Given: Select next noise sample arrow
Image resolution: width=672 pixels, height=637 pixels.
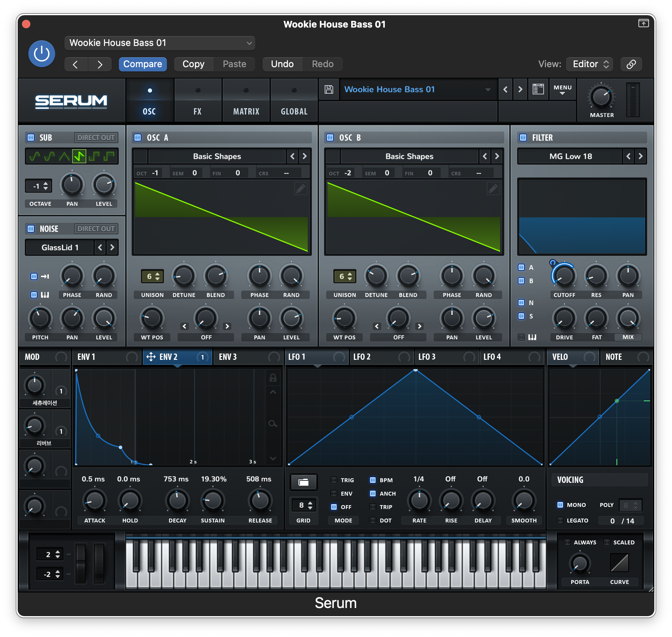Looking at the screenshot, I should (112, 247).
